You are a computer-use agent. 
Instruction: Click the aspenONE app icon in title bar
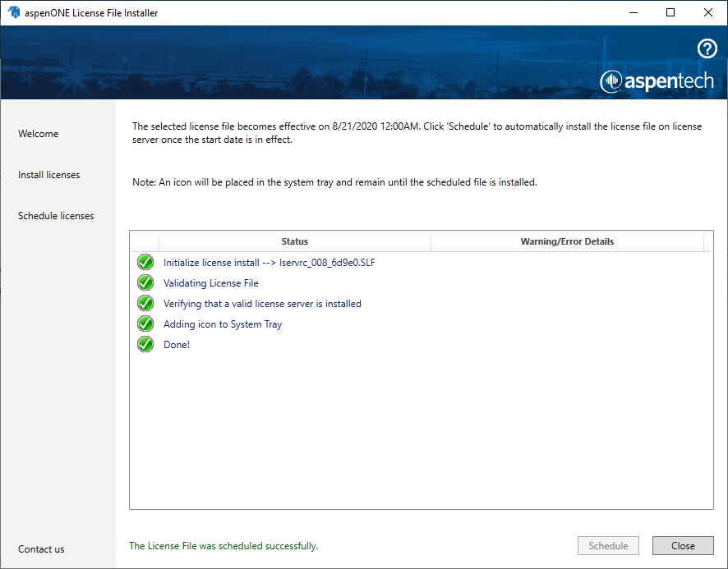pos(14,12)
